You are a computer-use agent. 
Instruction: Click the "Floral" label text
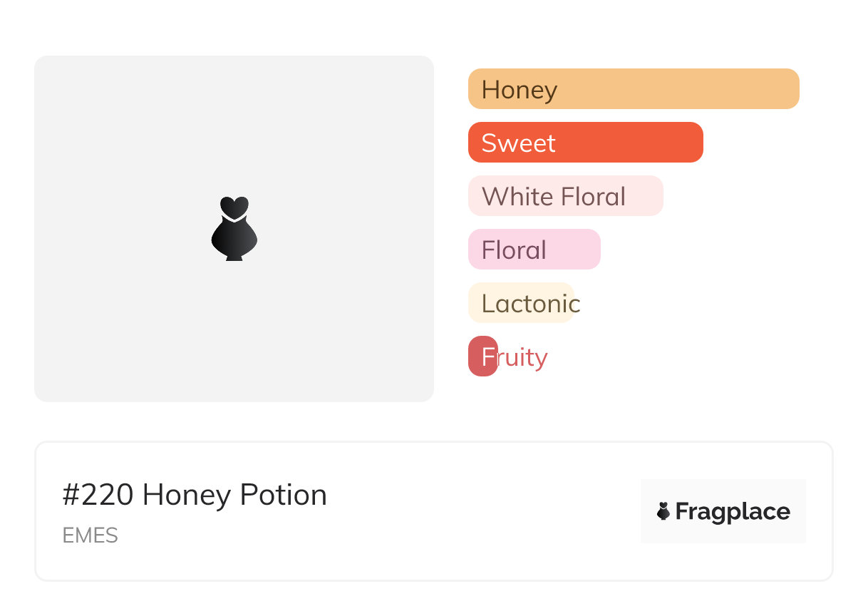click(x=514, y=250)
